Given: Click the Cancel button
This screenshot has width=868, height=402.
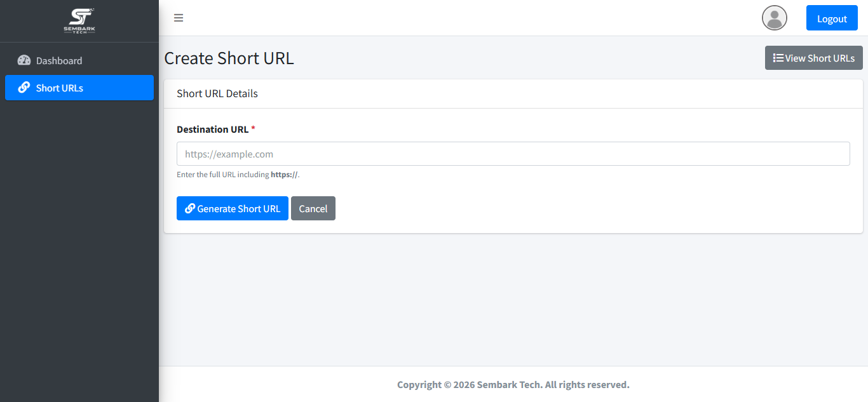Looking at the screenshot, I should click(313, 208).
